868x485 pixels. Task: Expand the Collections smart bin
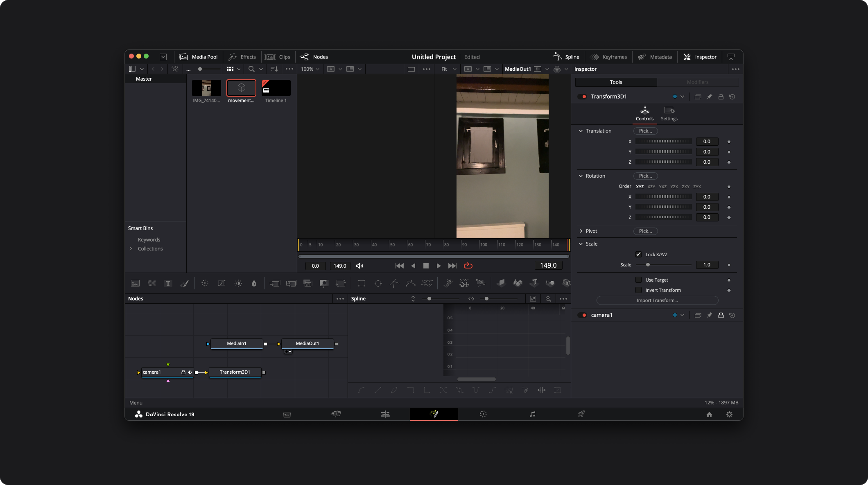coord(131,249)
